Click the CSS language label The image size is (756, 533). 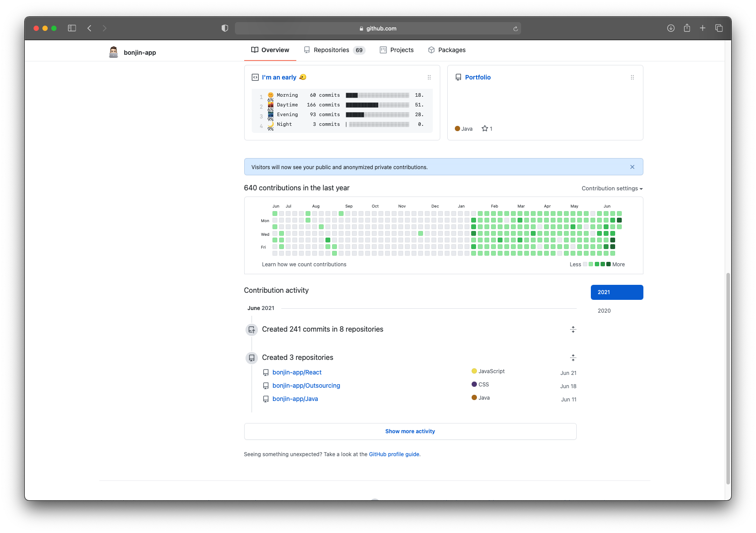[x=484, y=385]
